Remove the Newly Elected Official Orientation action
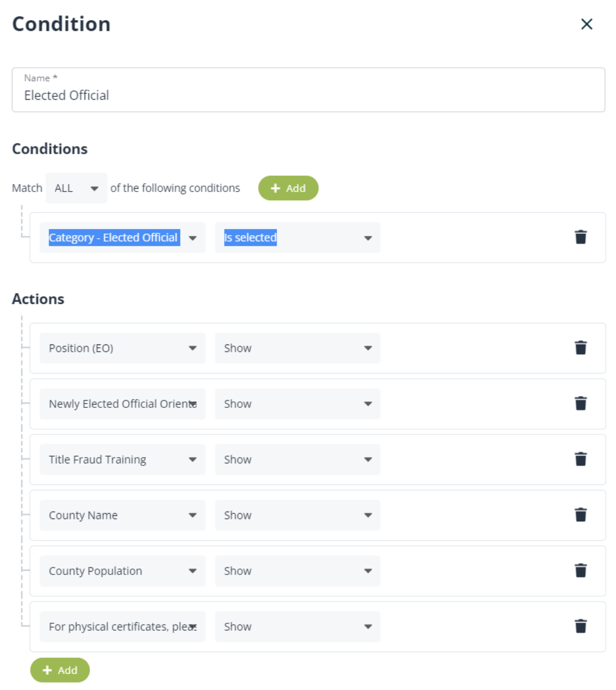Image resolution: width=616 pixels, height=690 pixels. (x=580, y=404)
